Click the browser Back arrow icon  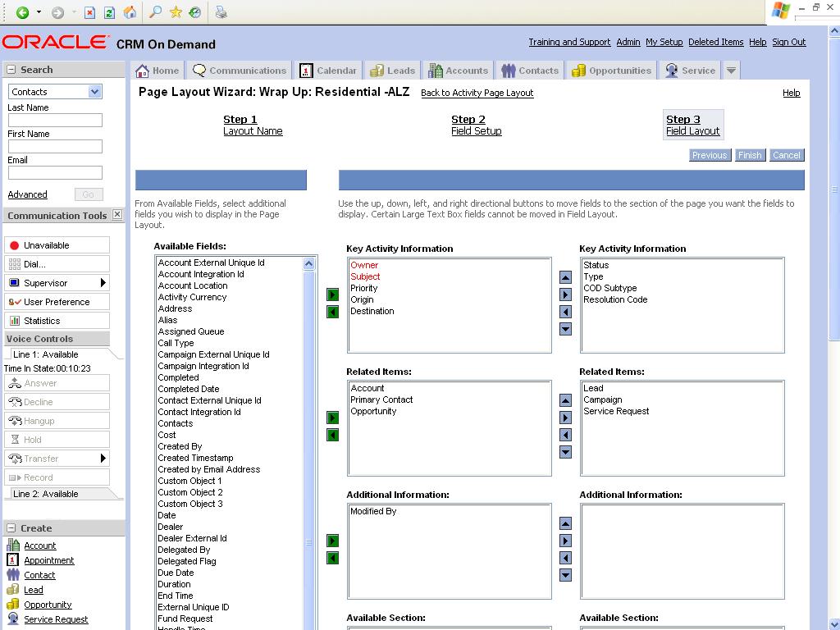[22, 12]
